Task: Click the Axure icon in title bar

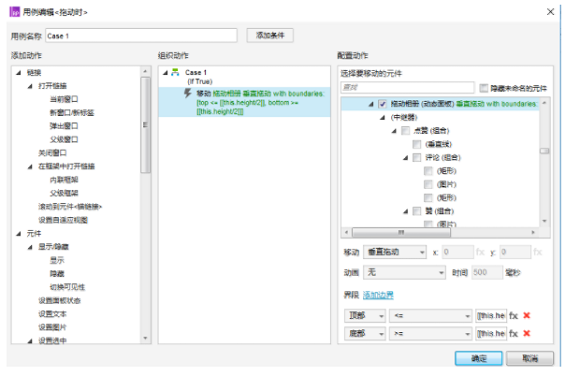Action: coord(15,12)
